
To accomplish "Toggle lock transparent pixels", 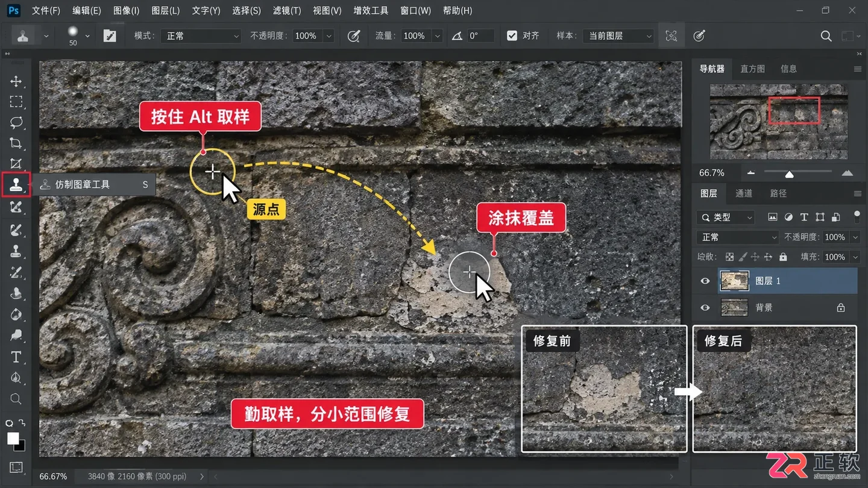I will coord(730,257).
